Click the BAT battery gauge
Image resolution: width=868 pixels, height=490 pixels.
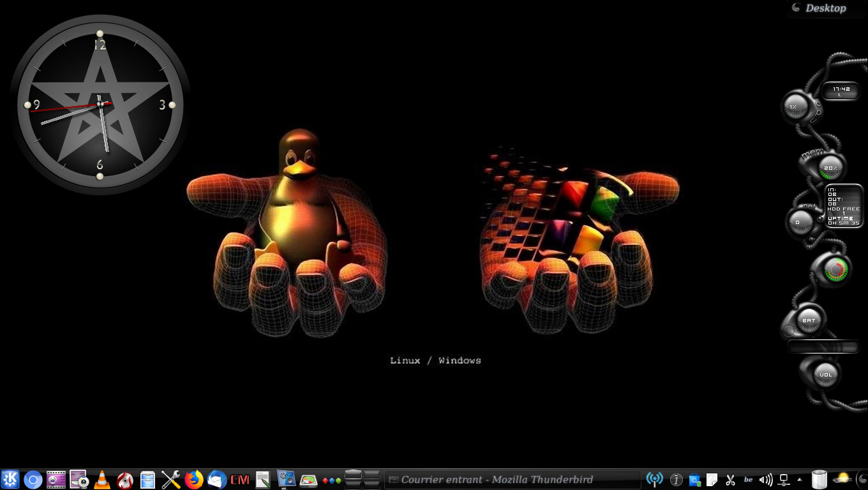pos(809,320)
